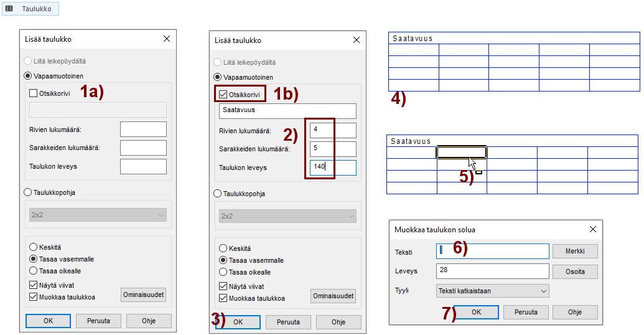Expand the 2x2 template dropdown in leftmost dialog
The width and height of the screenshot is (644, 335).
[98, 215]
